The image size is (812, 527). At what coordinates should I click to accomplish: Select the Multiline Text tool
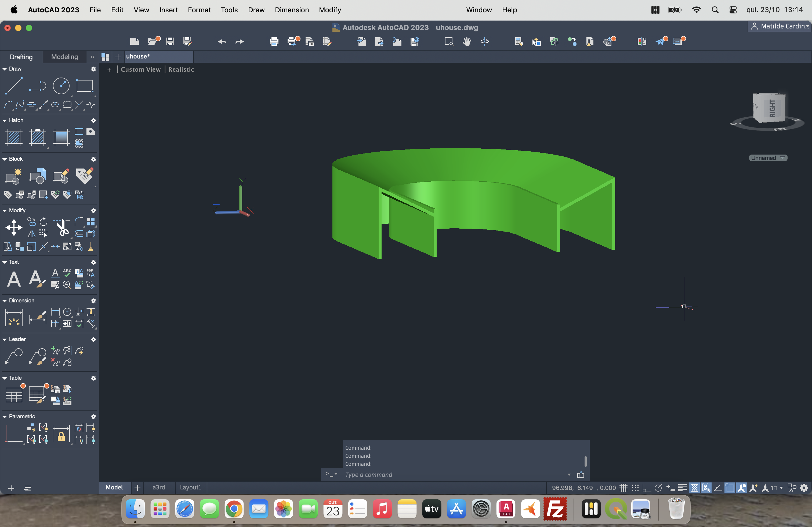coord(14,279)
